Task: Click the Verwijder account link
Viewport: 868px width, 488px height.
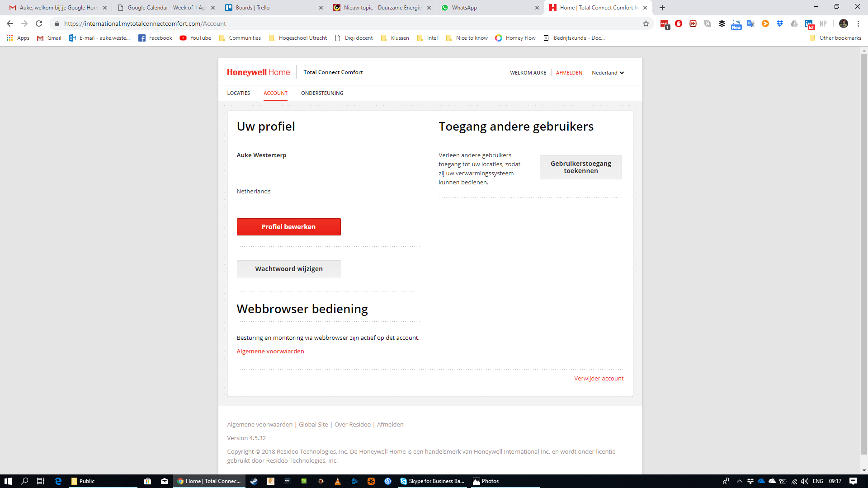Action: (x=599, y=379)
